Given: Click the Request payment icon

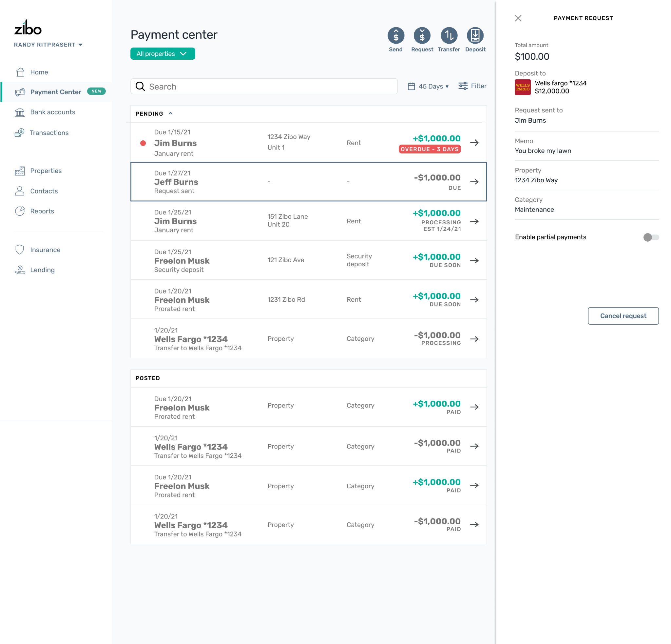Looking at the screenshot, I should point(422,36).
